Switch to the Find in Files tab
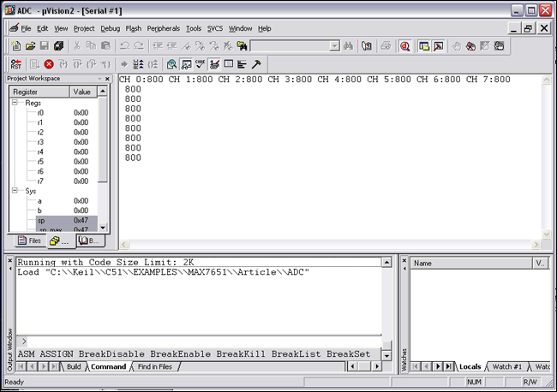Viewport: 557px width, 392px height. pos(153,366)
